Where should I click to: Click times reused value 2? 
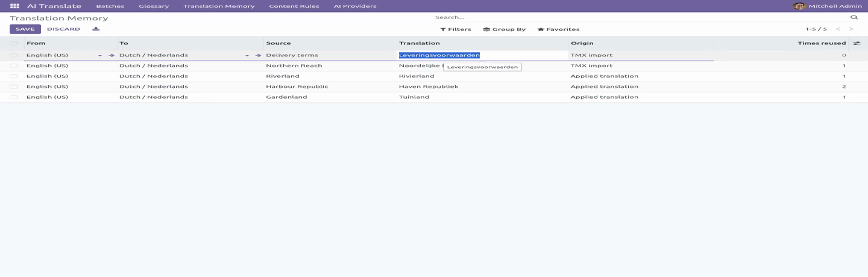click(x=844, y=87)
